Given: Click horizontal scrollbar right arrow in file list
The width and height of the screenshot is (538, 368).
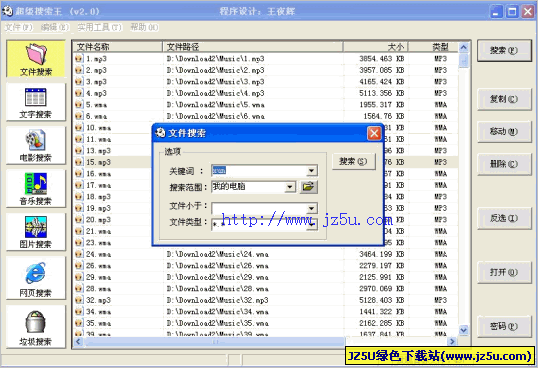Looking at the screenshot, I should tap(452, 341).
